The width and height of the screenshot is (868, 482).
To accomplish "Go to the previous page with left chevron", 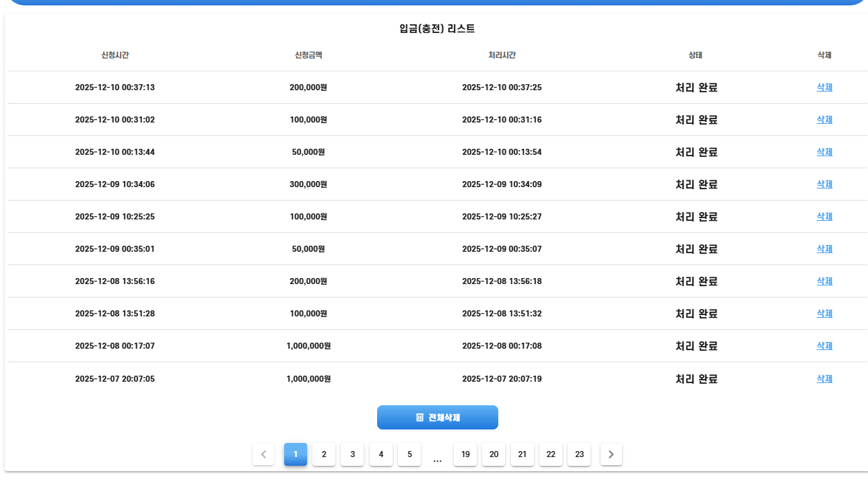I will pyautogui.click(x=263, y=454).
